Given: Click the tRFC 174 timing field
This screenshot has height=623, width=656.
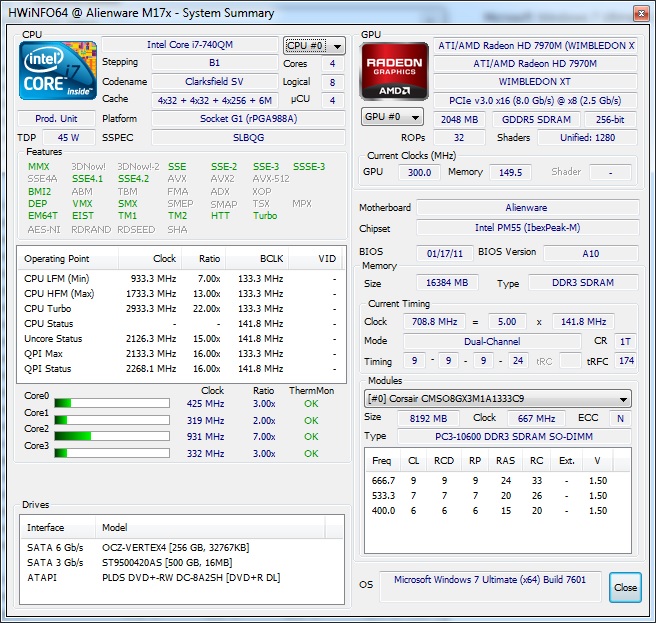Looking at the screenshot, I should pyautogui.click(x=626, y=361).
